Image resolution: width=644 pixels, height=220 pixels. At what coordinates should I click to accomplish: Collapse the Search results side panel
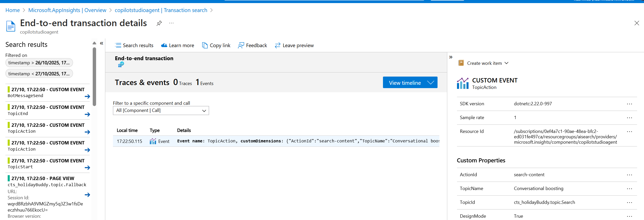102,43
